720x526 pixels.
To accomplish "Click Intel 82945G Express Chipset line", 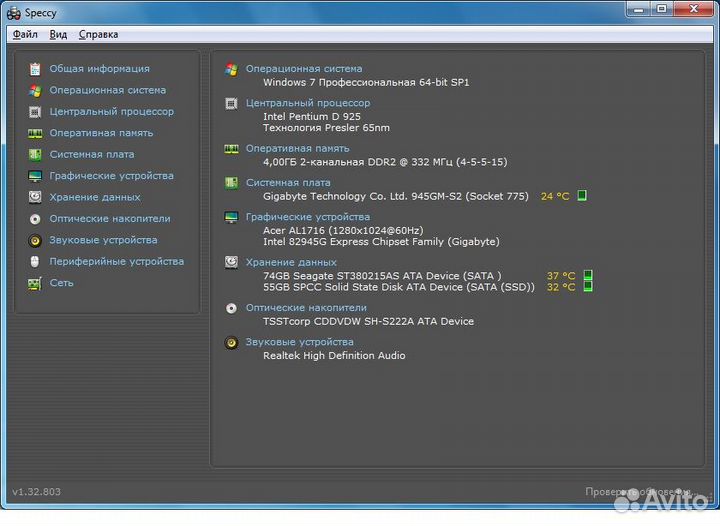I will (x=381, y=242).
